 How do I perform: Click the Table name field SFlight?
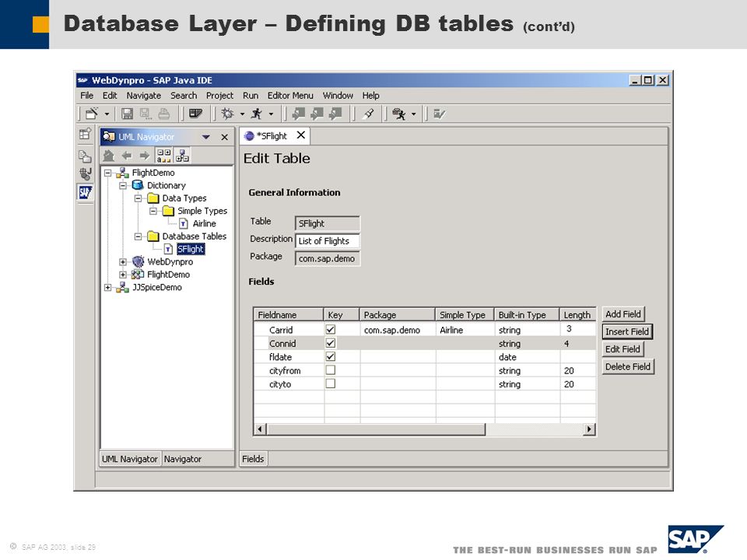pyautogui.click(x=328, y=223)
